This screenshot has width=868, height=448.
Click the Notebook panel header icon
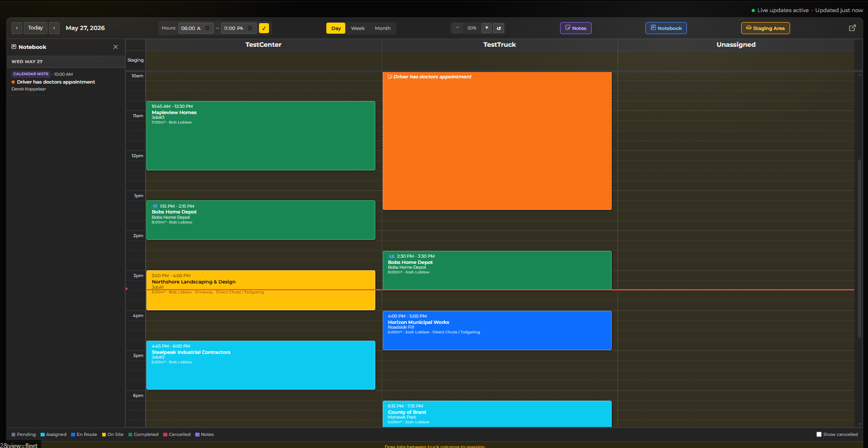14,47
